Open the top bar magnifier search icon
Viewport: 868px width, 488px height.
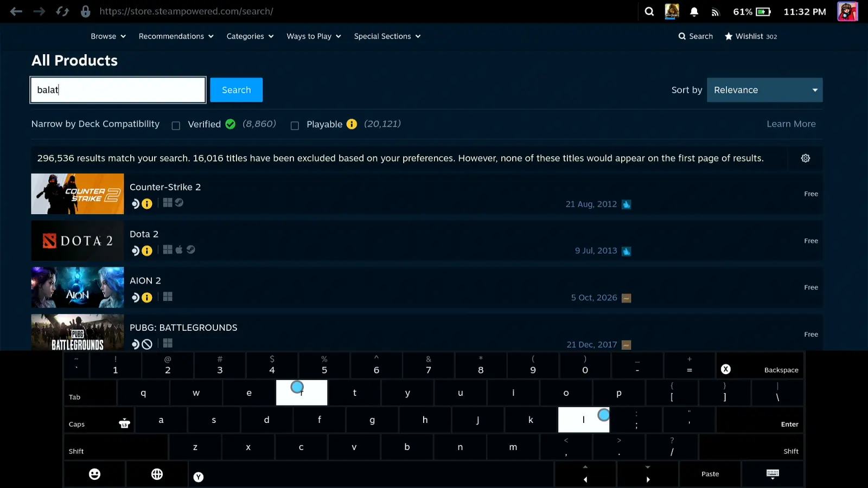[649, 11]
